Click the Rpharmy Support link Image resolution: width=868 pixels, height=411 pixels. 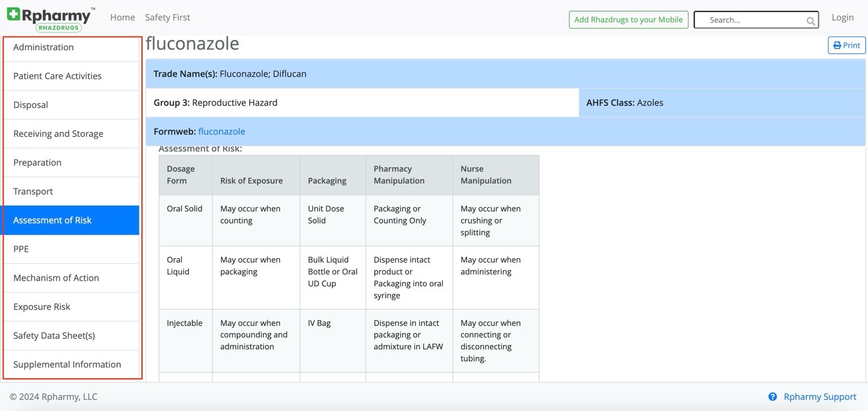click(819, 397)
